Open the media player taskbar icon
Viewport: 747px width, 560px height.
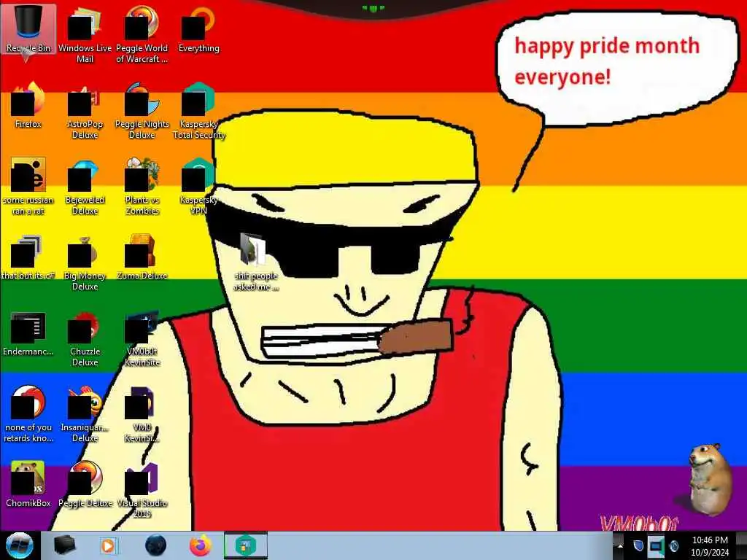[x=108, y=545]
